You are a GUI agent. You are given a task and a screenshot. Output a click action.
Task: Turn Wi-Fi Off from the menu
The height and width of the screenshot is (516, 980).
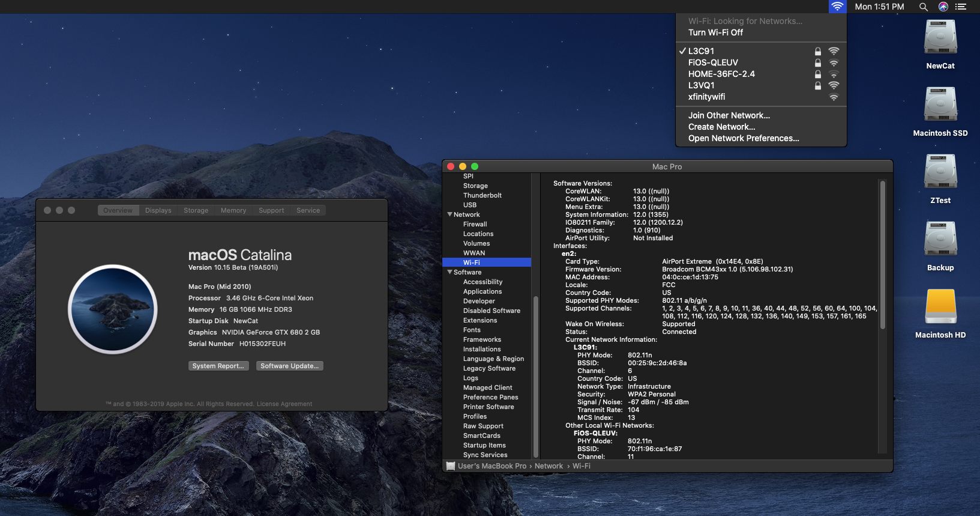715,32
